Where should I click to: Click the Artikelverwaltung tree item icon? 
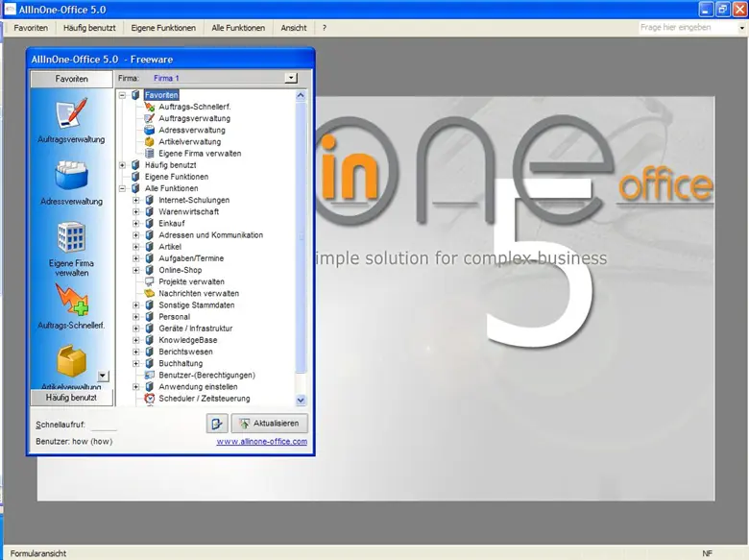[x=150, y=142]
